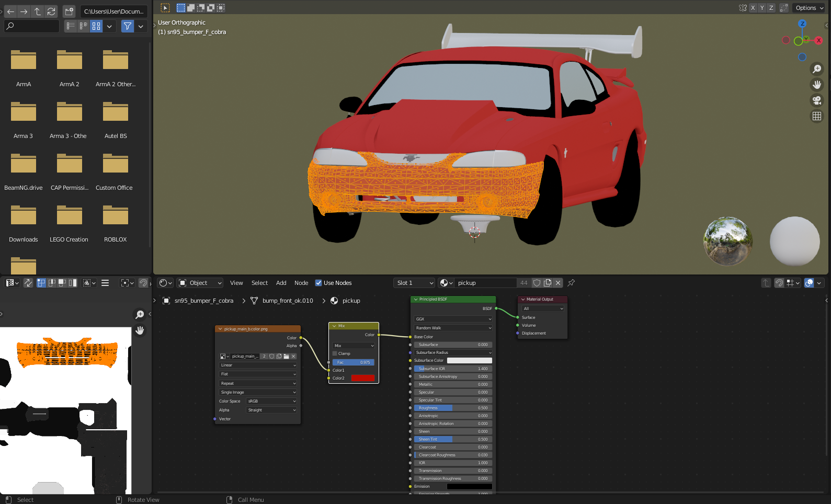Switch to orthographic/perspective using the grid icon
Viewport: 831px width, 504px height.
(816, 116)
